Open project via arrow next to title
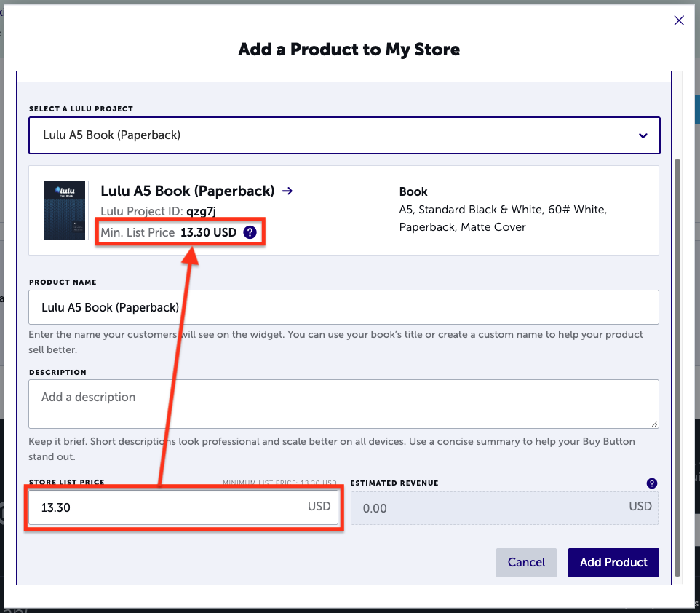This screenshot has width=700, height=613. click(x=287, y=191)
